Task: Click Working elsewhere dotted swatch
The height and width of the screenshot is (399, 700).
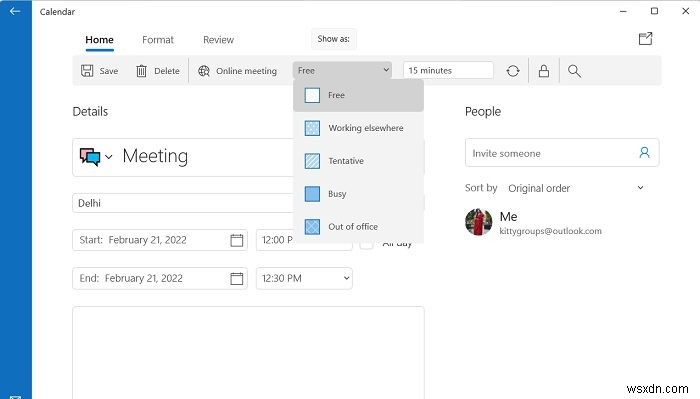Action: coord(312,128)
